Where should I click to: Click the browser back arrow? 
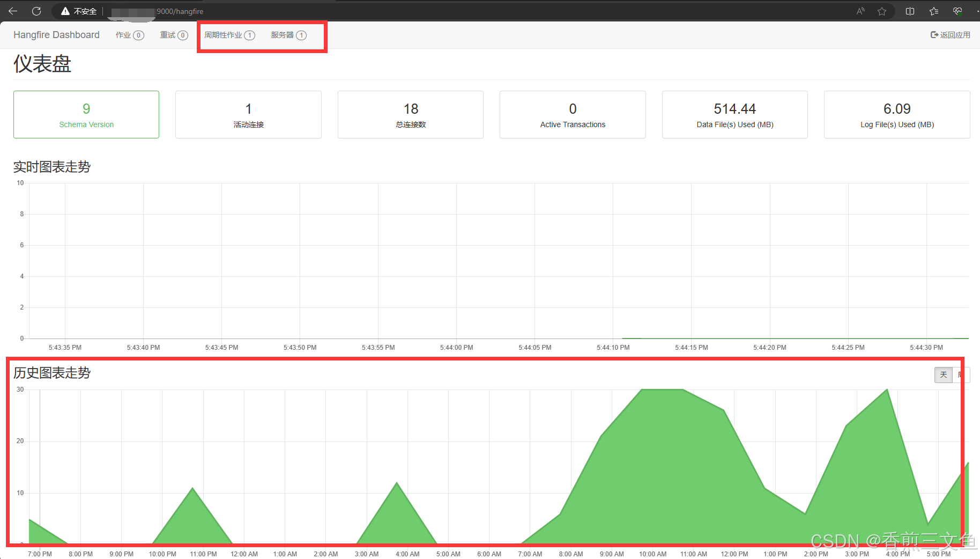coord(13,11)
